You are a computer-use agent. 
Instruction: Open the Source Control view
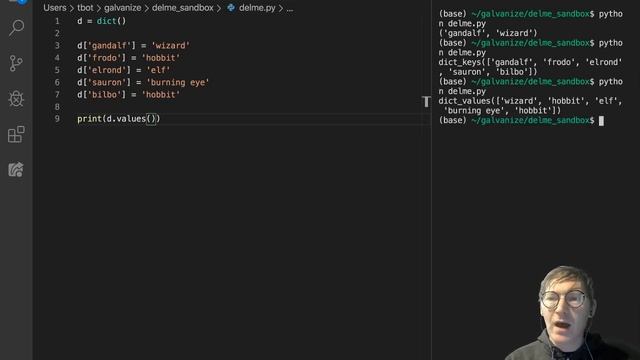(x=16, y=63)
